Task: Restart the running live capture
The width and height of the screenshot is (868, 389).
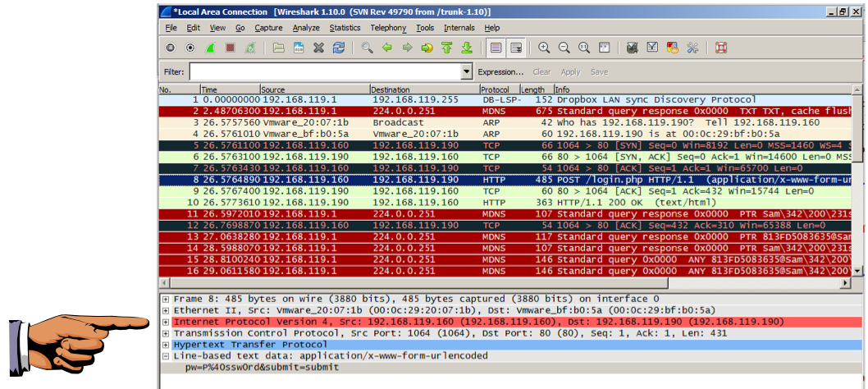Action: click(250, 48)
